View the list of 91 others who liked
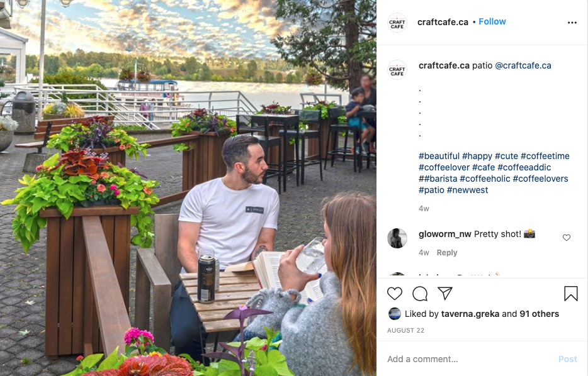Image resolution: width=588 pixels, height=376 pixels. click(540, 314)
